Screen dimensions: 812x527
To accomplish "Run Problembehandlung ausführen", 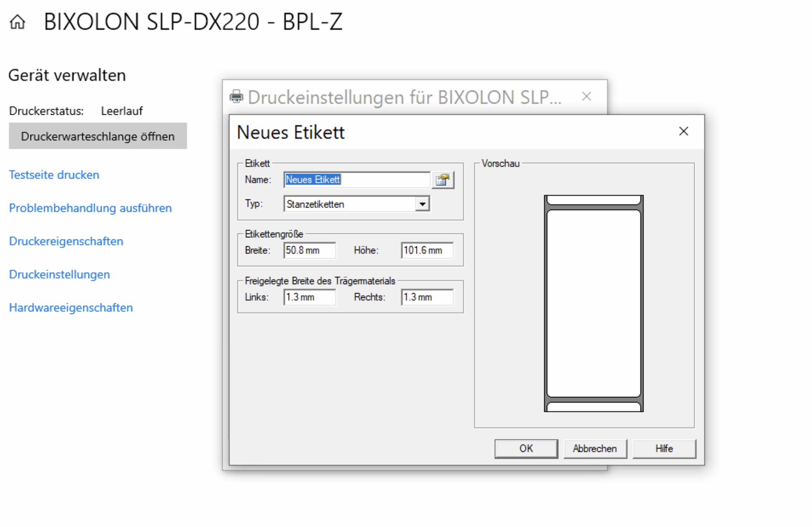I will tap(90, 208).
